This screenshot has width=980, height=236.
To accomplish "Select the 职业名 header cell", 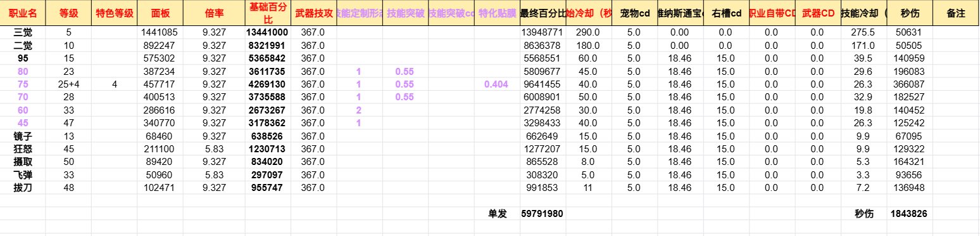I will 23,13.
